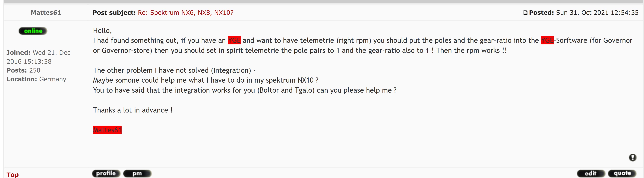Click the Thanks a lot in advance line
Viewport: 644px width, 178px height.
coord(133,110)
